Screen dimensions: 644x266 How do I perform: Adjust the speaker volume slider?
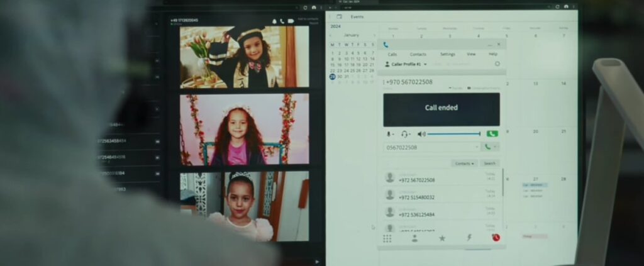coord(454,134)
